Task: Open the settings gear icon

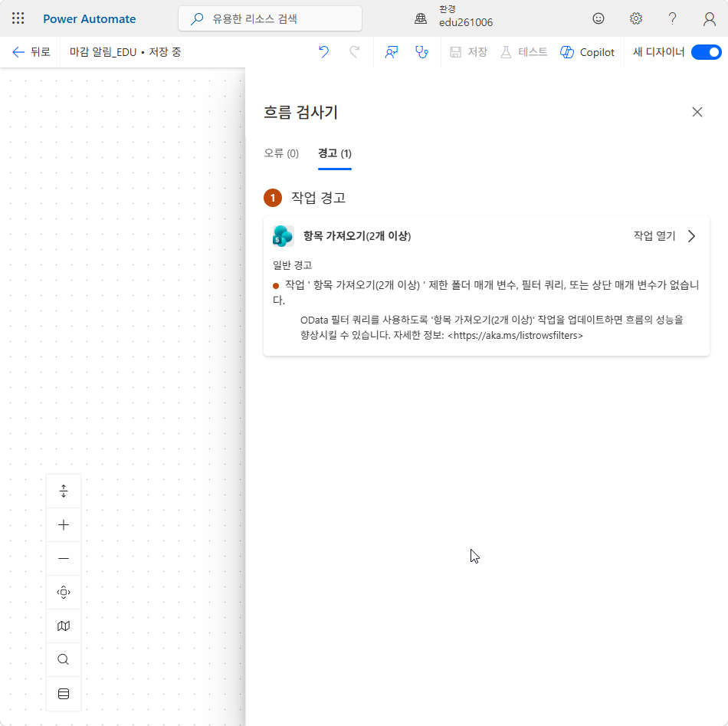Action: coord(636,18)
